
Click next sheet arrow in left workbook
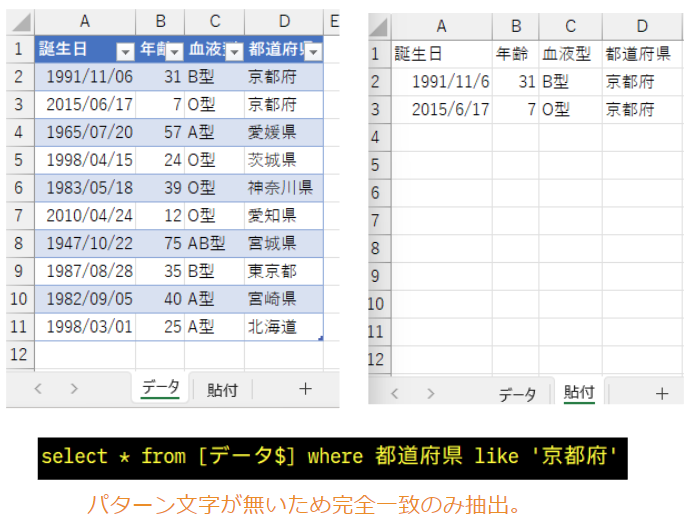74,388
